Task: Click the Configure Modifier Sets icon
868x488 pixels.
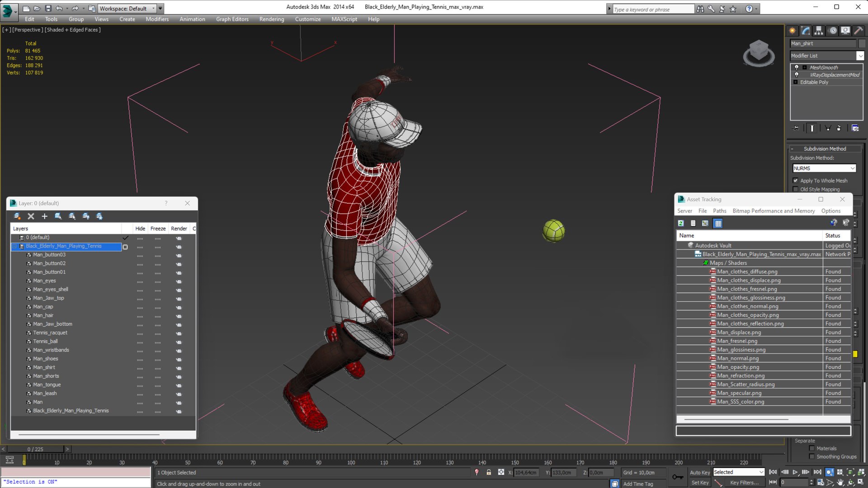Action: [855, 128]
